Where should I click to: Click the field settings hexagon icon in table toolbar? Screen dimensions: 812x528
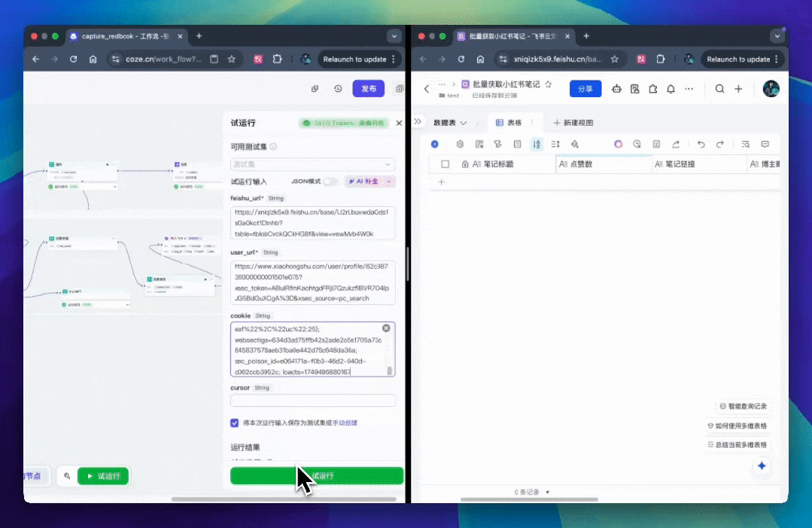[460, 144]
